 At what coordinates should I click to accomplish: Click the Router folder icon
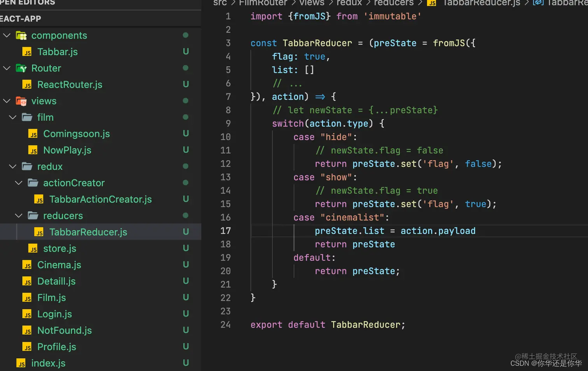pos(21,68)
